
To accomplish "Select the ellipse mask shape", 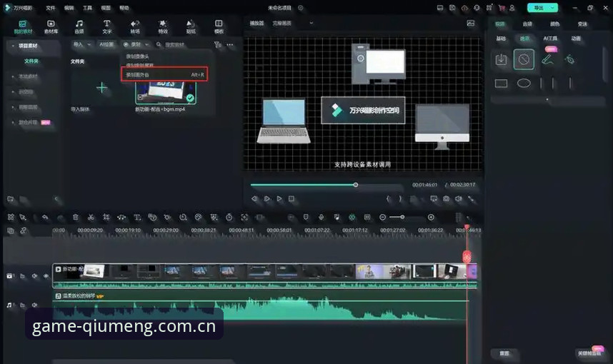I will (524, 84).
